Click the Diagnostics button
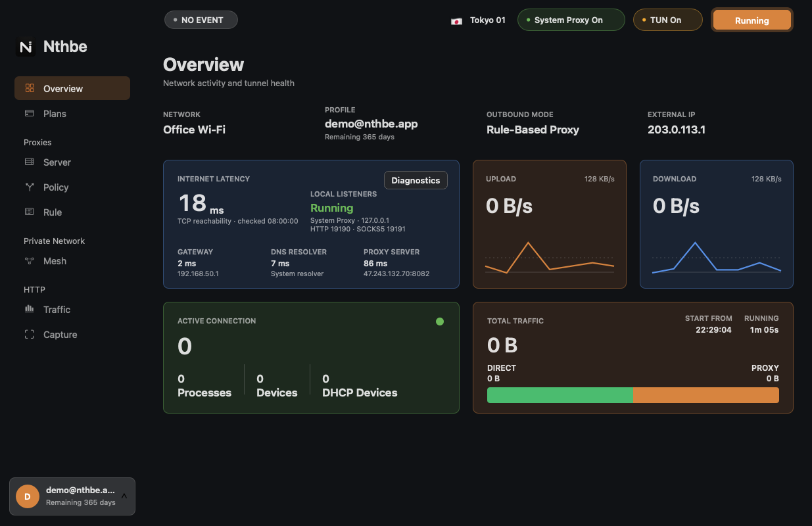812x526 pixels. pos(416,180)
